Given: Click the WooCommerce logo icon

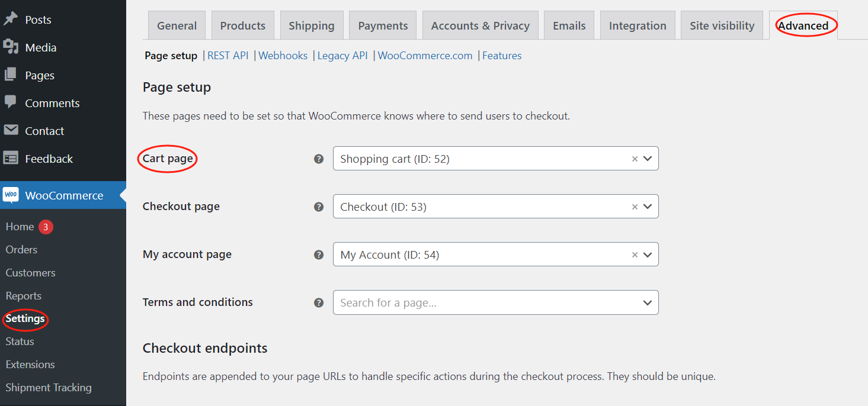Looking at the screenshot, I should click(11, 195).
